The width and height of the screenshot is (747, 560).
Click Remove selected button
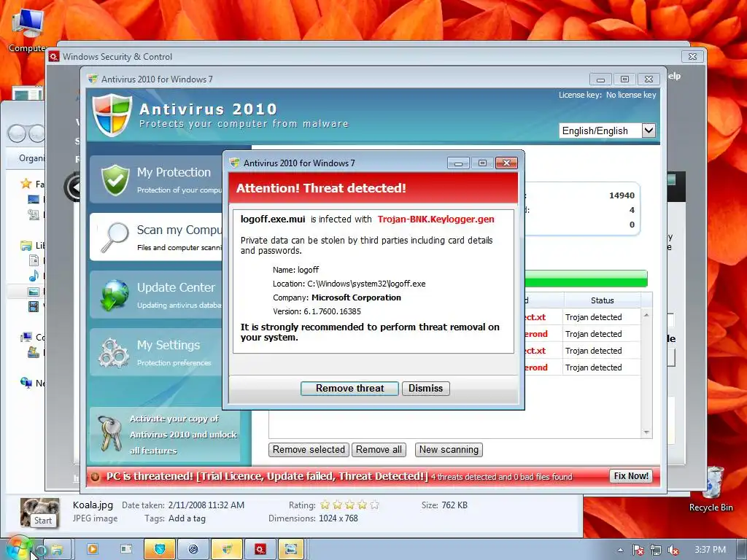tap(309, 449)
